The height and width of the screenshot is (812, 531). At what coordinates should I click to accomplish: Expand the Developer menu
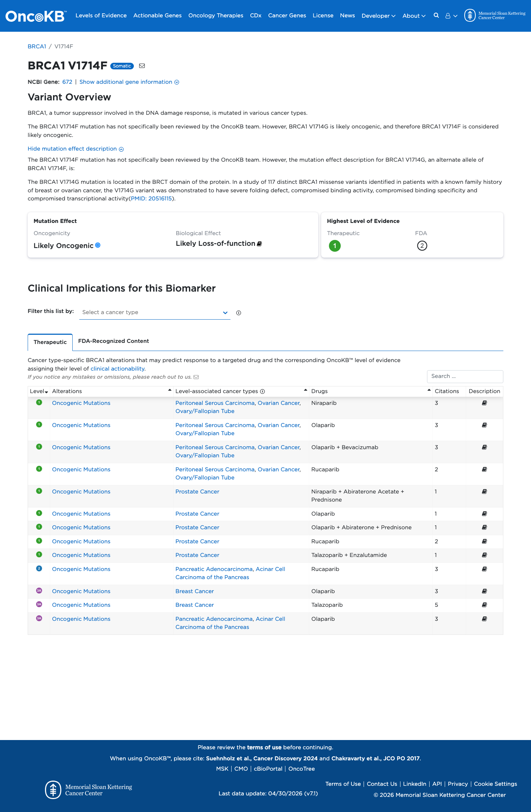pos(378,16)
